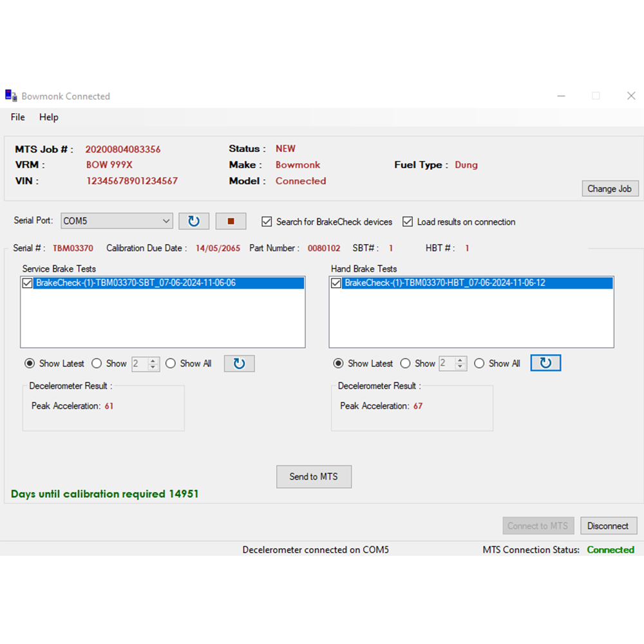Click Days until calibration required text
The image size is (644, 644).
(105, 494)
